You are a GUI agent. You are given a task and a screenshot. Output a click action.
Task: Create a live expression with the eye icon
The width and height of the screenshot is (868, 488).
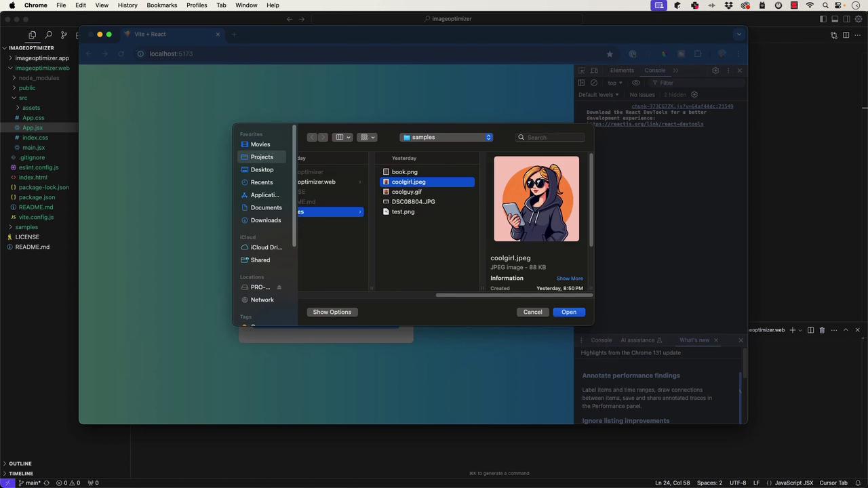click(635, 83)
